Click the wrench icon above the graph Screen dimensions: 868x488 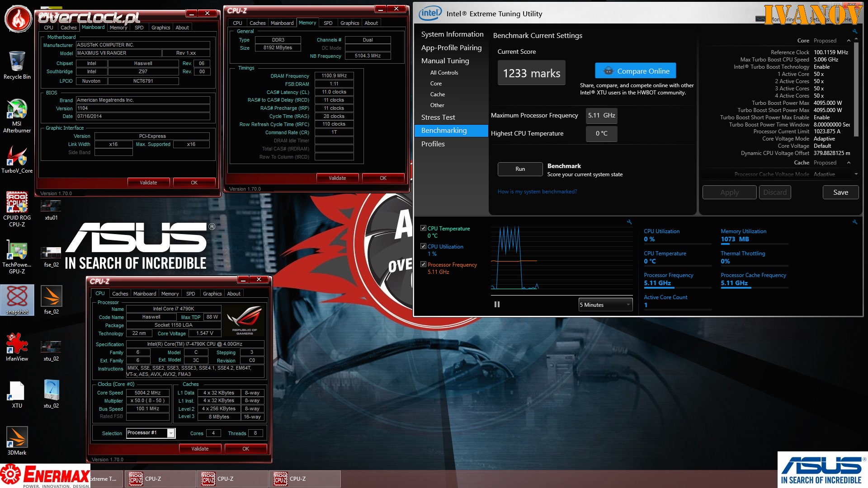tap(629, 222)
